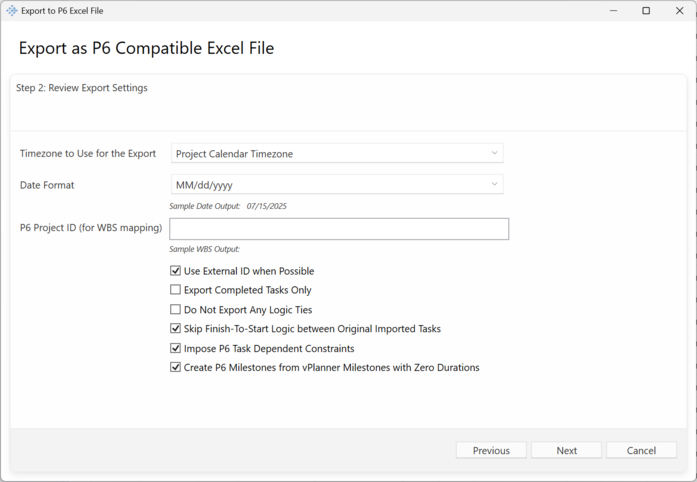Uncheck Create P6 Milestones from vPlanner Milestones
The height and width of the screenshot is (482, 697).
pyautogui.click(x=176, y=368)
